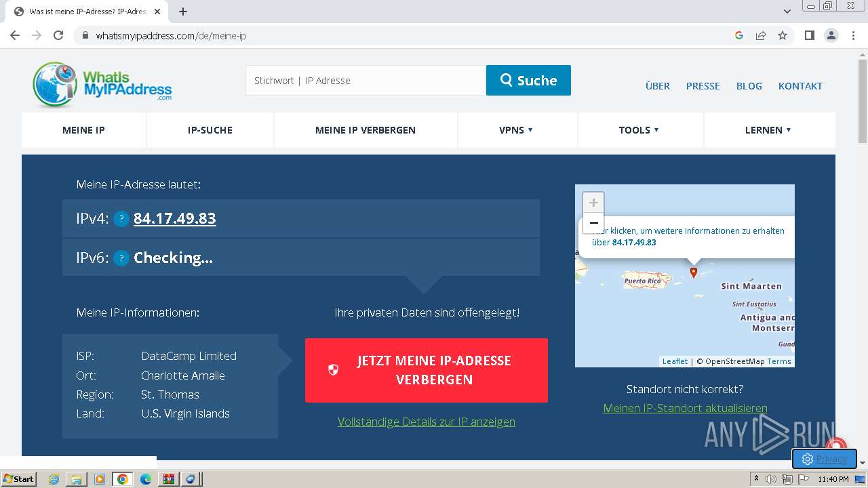The height and width of the screenshot is (488, 868).
Task: Click the Suche search button
Action: point(528,80)
